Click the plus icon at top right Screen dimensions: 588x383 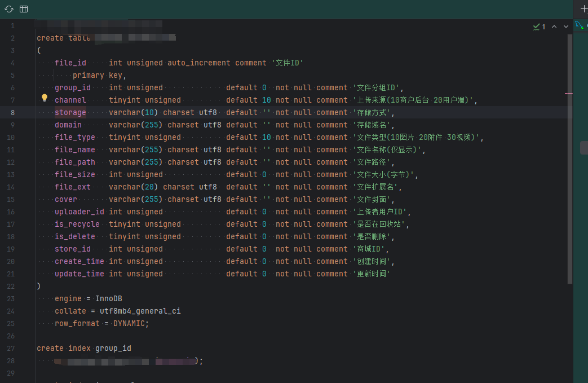point(583,9)
